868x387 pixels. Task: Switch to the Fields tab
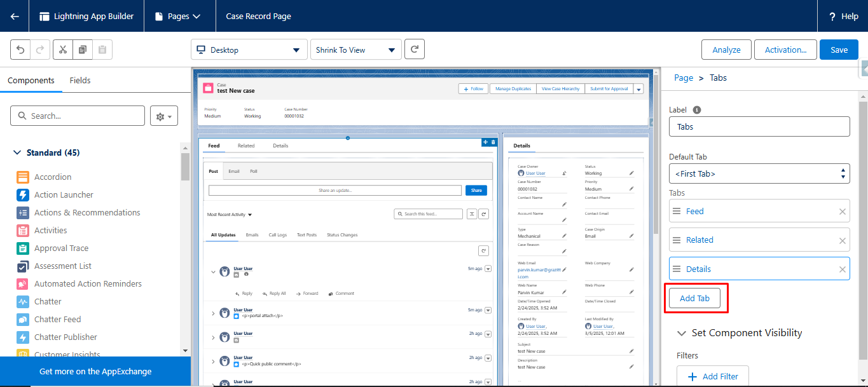coord(80,81)
